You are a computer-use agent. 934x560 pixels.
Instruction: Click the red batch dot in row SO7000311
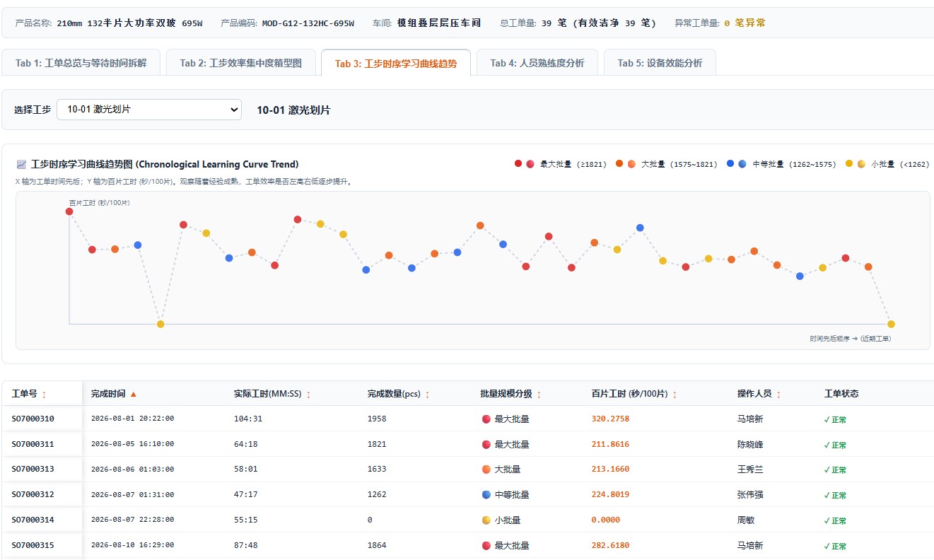(x=486, y=445)
